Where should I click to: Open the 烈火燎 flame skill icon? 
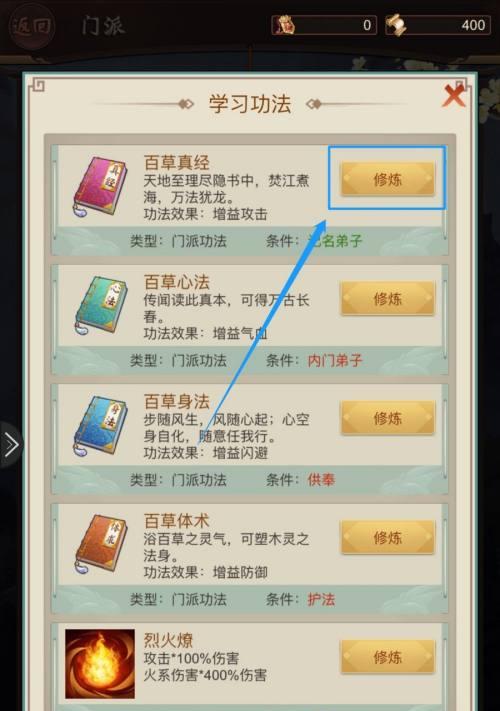click(100, 663)
